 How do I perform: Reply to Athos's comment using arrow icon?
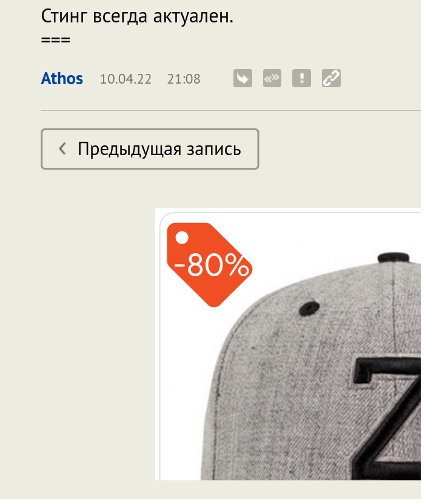tap(243, 78)
